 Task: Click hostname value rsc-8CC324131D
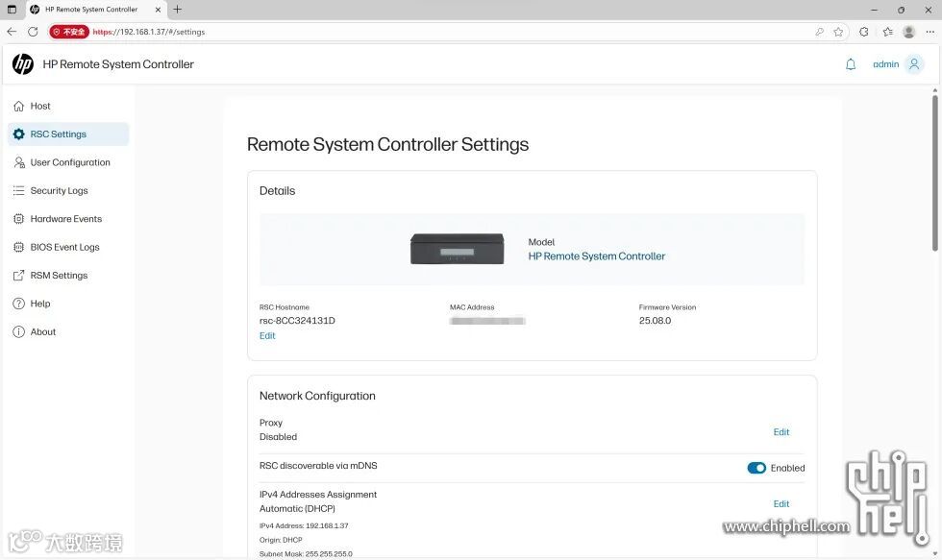(x=297, y=321)
